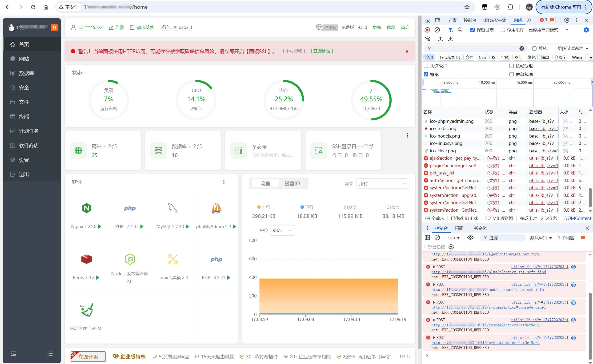
Task: Click the DevTools inspect element icon
Action: click(427, 20)
